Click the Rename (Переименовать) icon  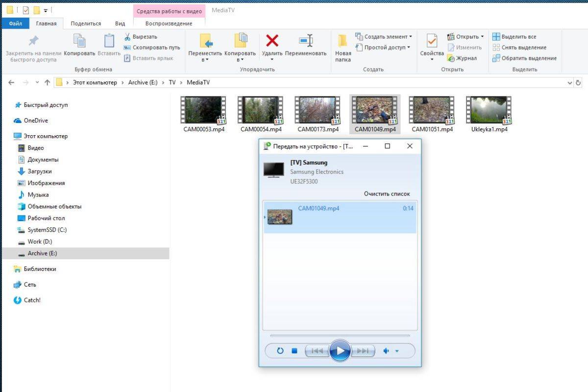tap(306, 41)
